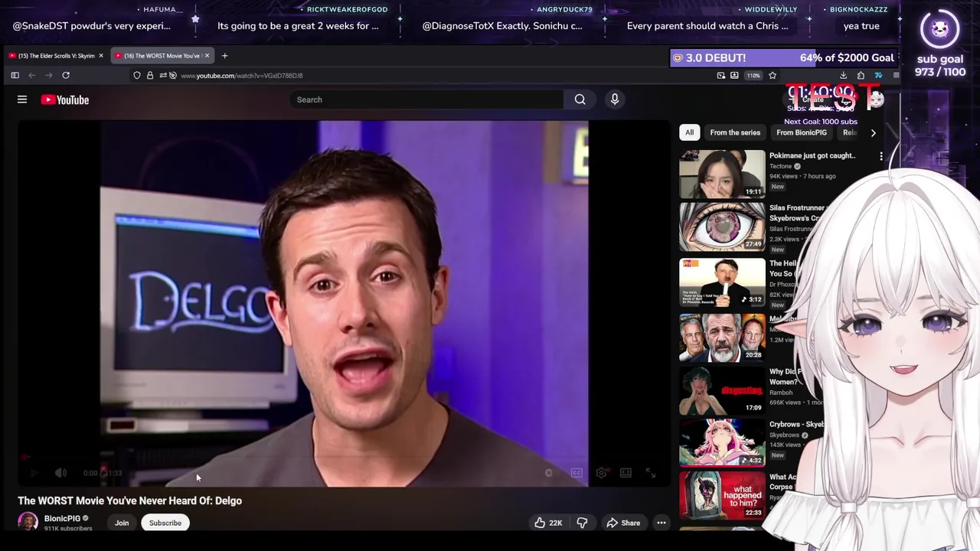Close the WORST Movie tab
This screenshot has height=551, width=980.
click(207, 56)
